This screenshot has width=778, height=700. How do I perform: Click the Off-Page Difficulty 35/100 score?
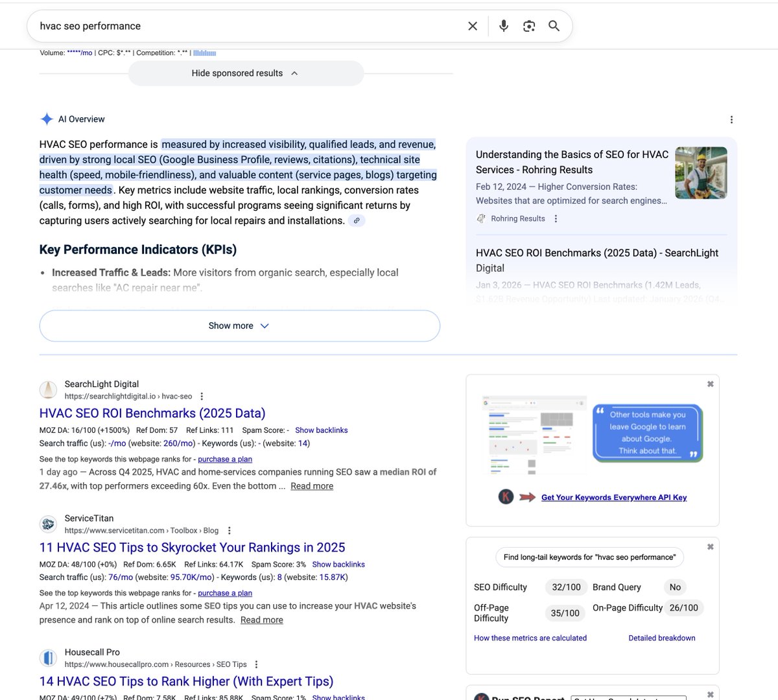click(x=565, y=613)
